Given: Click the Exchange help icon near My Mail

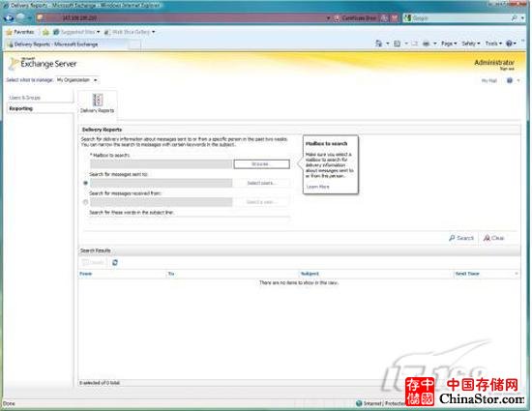Looking at the screenshot, I should click(510, 80).
